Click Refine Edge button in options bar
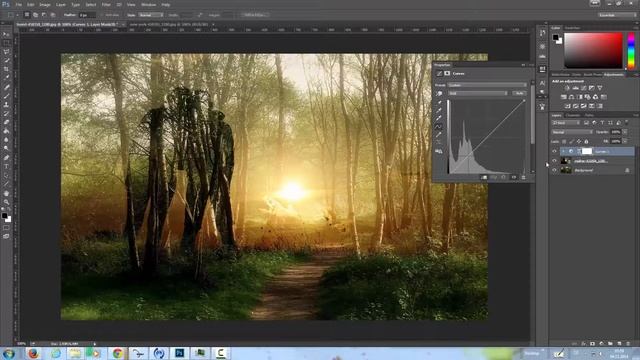 tap(255, 15)
